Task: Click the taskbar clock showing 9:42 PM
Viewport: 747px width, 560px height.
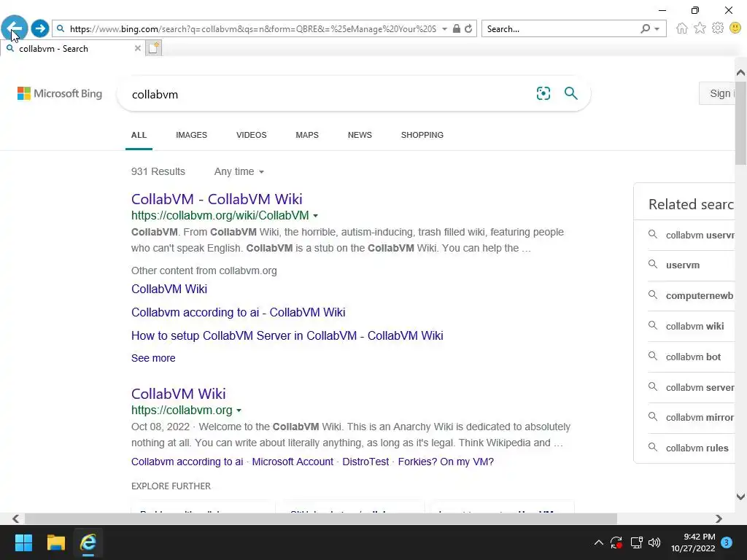Action: coord(693,542)
